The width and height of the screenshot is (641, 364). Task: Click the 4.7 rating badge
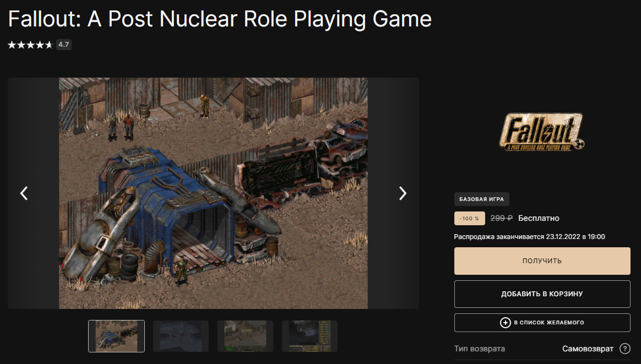(x=63, y=45)
